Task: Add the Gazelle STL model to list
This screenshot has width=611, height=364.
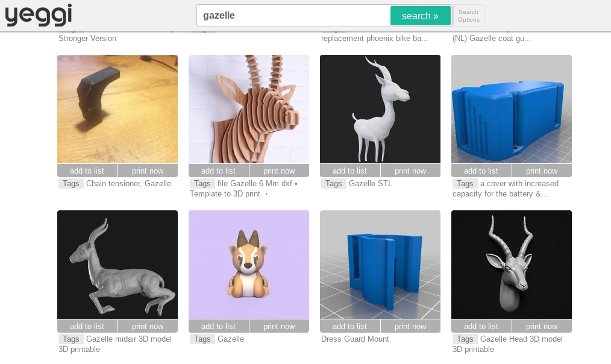Action: click(x=349, y=171)
